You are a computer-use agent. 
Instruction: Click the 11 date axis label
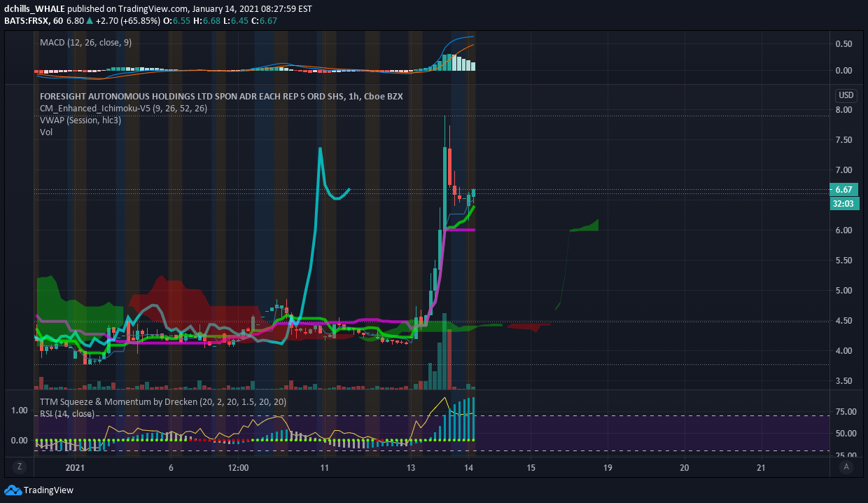[324, 467]
